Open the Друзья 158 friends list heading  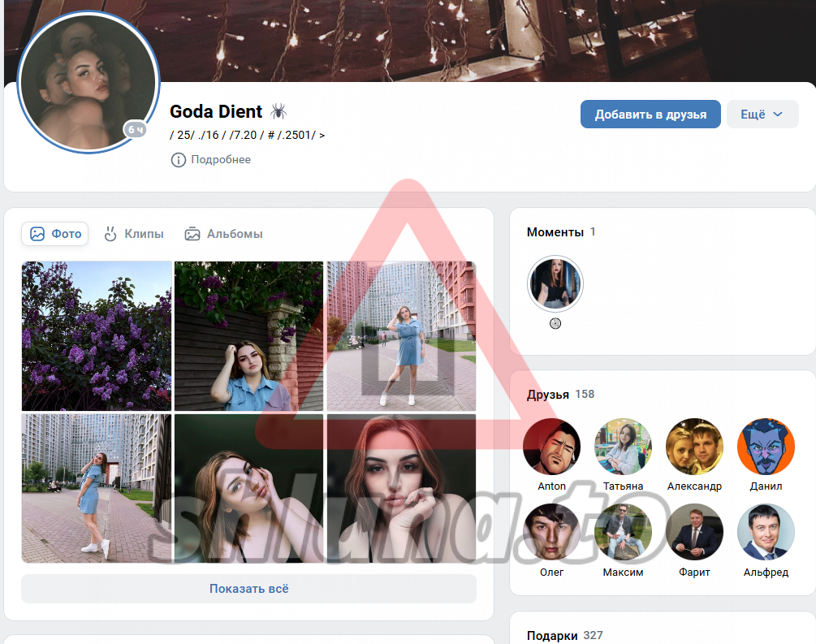point(560,394)
